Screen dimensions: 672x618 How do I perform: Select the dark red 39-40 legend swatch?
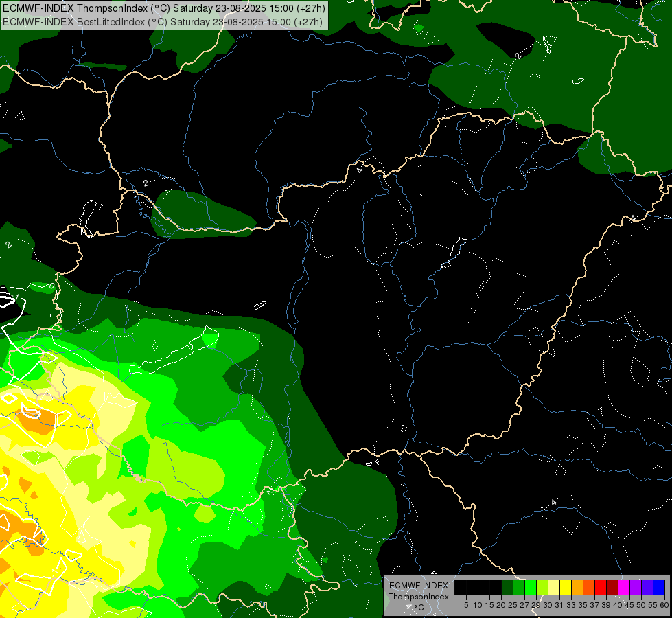coord(612,587)
